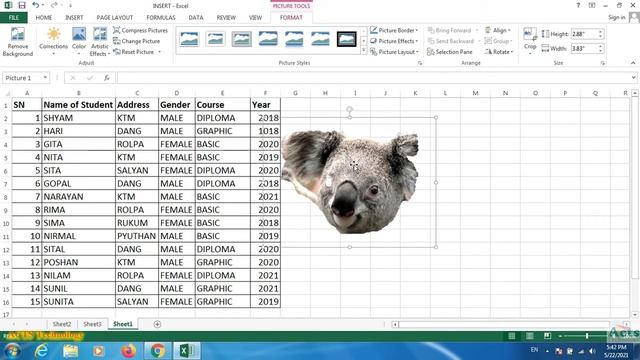Viewport: 640px width, 360px height.
Task: Click Reset Picture
Action: [x=134, y=52]
